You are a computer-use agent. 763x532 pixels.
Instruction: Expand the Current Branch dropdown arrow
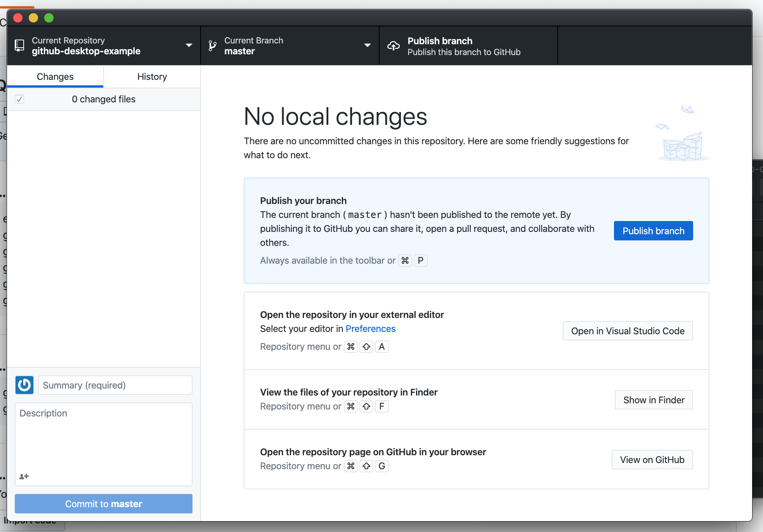pyautogui.click(x=368, y=45)
